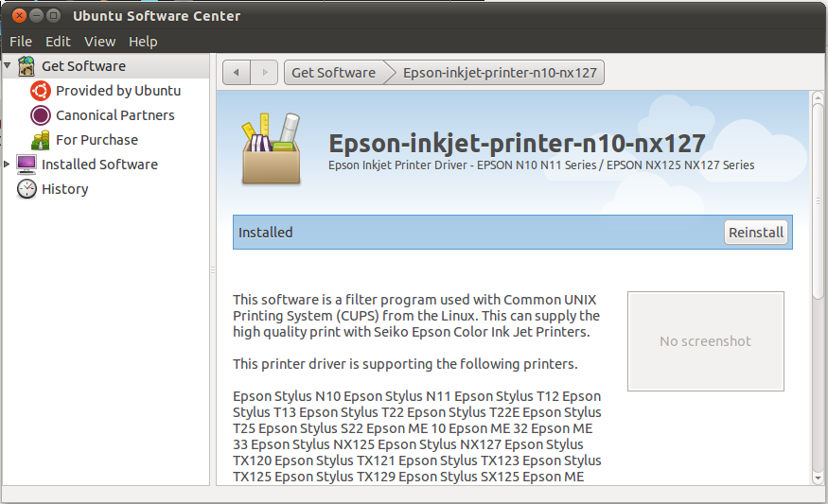
Task: Click the Reinstall button
Action: pyautogui.click(x=756, y=233)
